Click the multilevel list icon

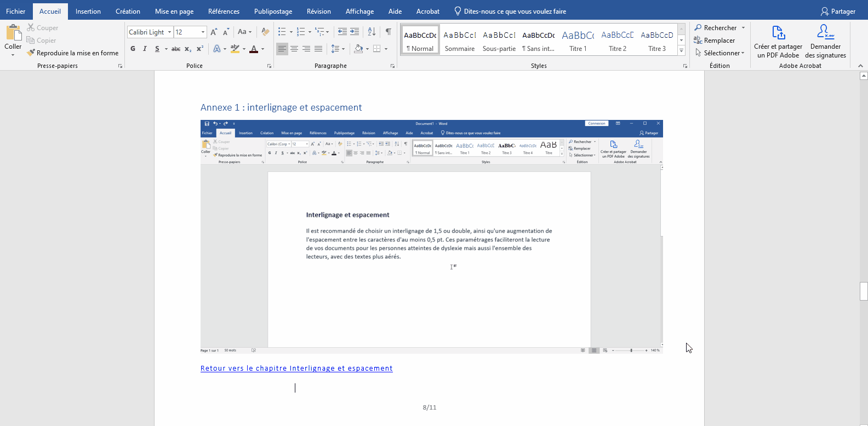tap(319, 32)
